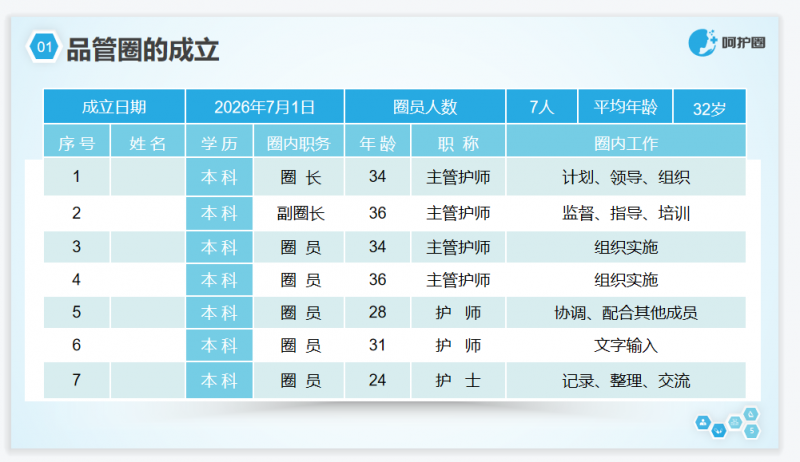Select serial number 5 in the 序号 column

[77, 312]
